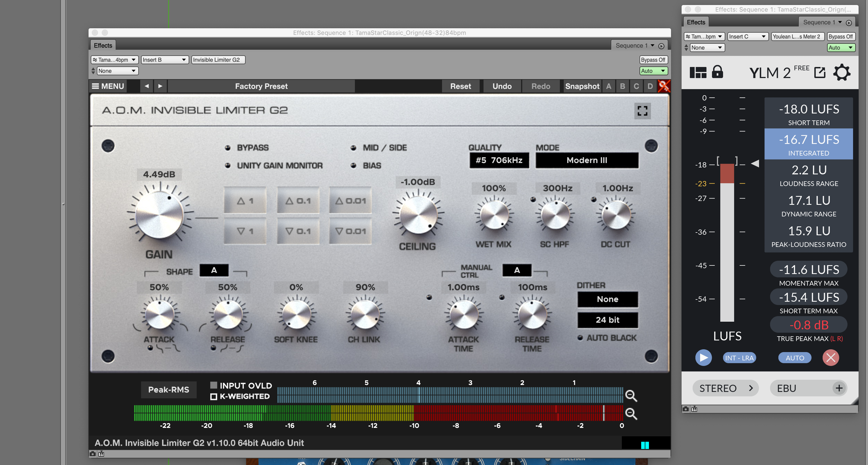Click the red crossed tool icon beside Snapshot D
The width and height of the screenshot is (868, 465).
tap(664, 86)
